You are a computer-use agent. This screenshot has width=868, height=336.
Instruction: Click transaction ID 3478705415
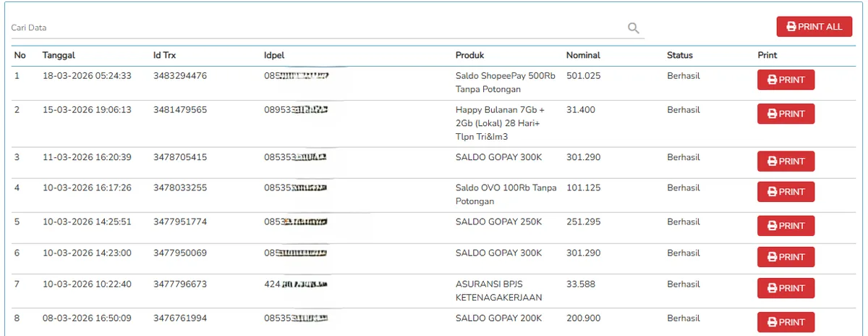click(180, 157)
